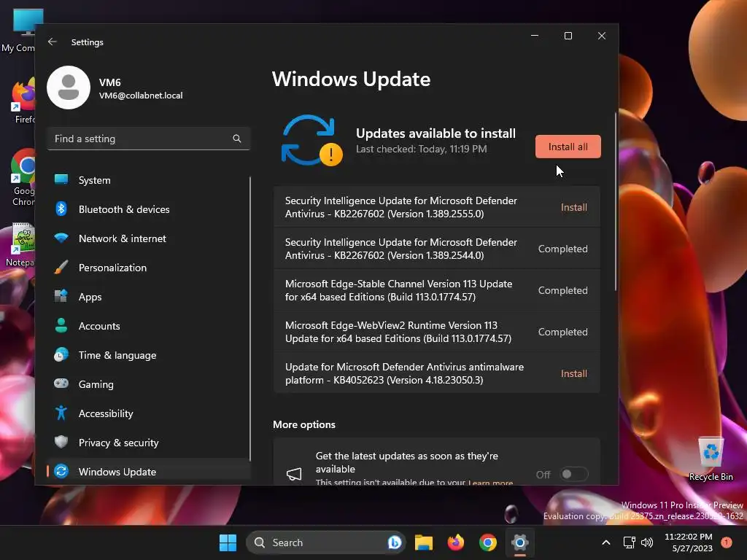The width and height of the screenshot is (747, 560).
Task: Click the sidebar navigation scrollbar
Action: pyautogui.click(x=249, y=318)
